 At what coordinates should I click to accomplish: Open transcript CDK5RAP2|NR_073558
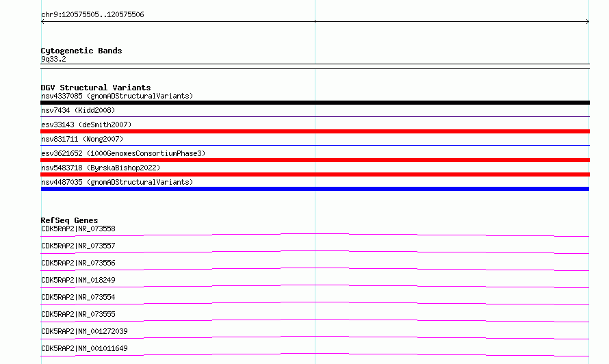[x=78, y=229]
